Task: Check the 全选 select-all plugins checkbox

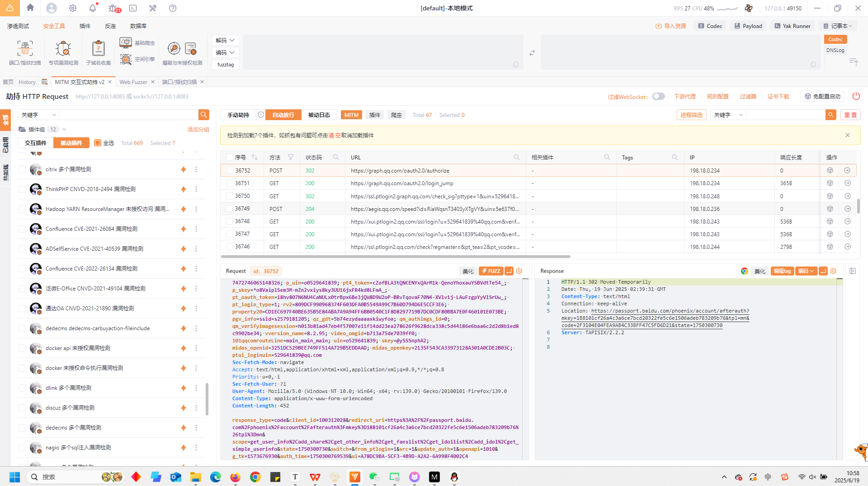Action: pos(98,143)
